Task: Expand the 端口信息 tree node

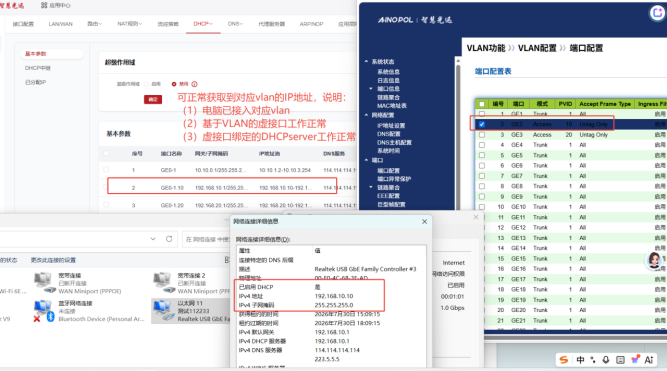Action: click(371, 88)
